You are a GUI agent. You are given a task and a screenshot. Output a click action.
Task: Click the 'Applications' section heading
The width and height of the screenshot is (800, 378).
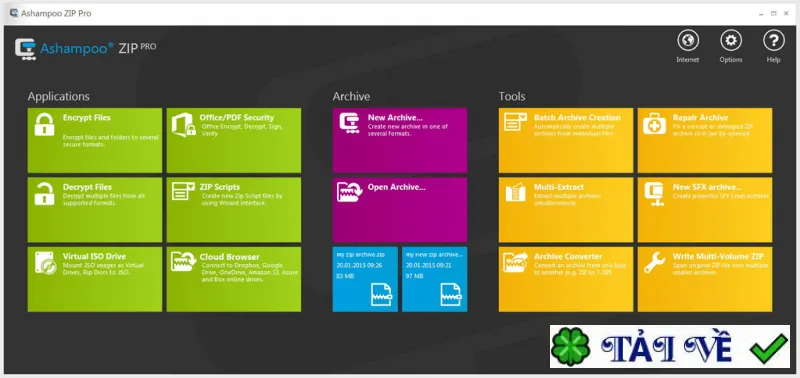point(59,96)
